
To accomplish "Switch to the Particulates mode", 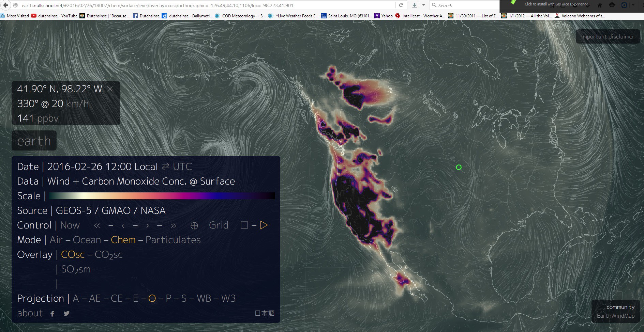I will click(x=173, y=240).
